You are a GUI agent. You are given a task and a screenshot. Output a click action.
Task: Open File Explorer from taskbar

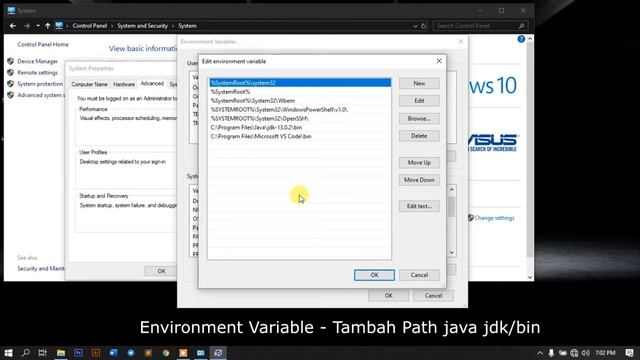(x=61, y=353)
